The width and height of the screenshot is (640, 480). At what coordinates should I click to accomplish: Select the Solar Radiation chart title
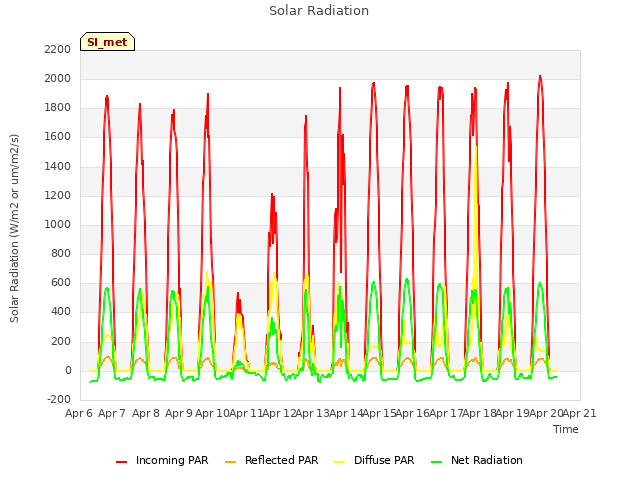click(319, 11)
